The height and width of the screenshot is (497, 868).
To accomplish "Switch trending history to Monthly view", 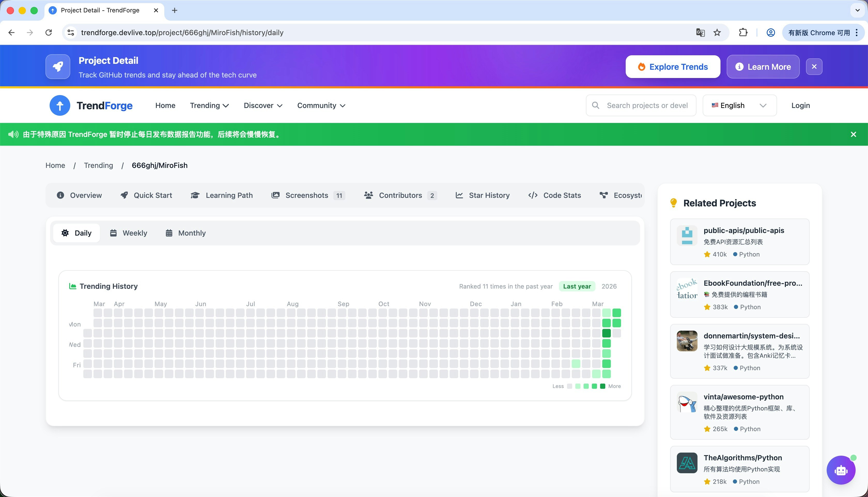I will point(186,233).
